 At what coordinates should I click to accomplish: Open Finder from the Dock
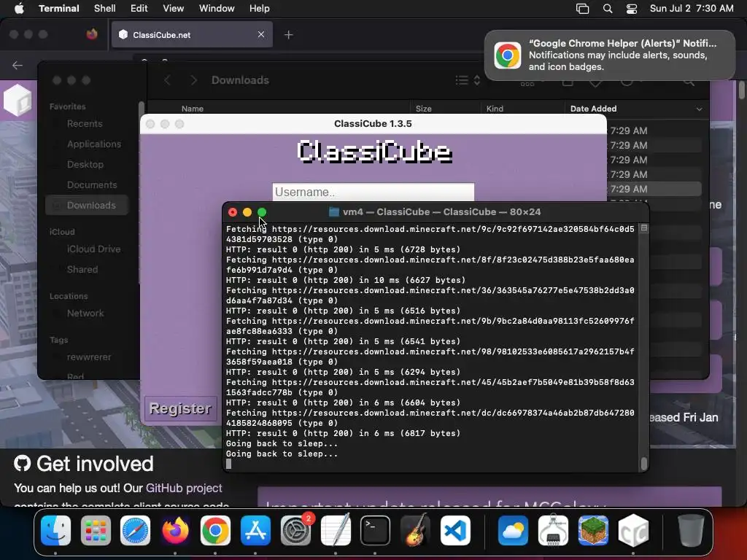(55, 531)
